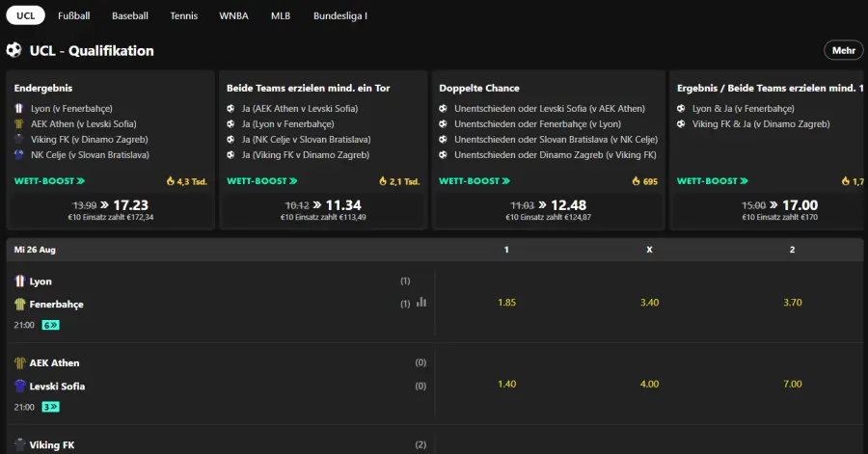Click the flame icon showing 2,1 Tsd.
This screenshot has width=868, height=454.
[383, 181]
